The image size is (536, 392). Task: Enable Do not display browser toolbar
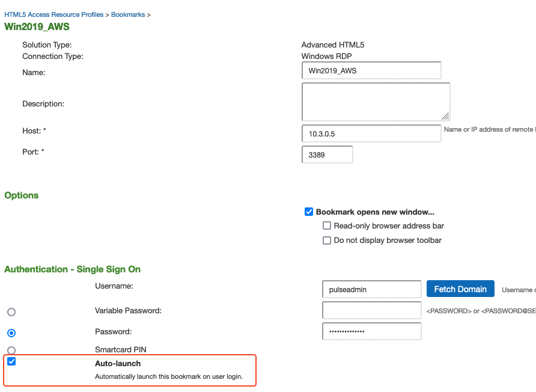327,240
